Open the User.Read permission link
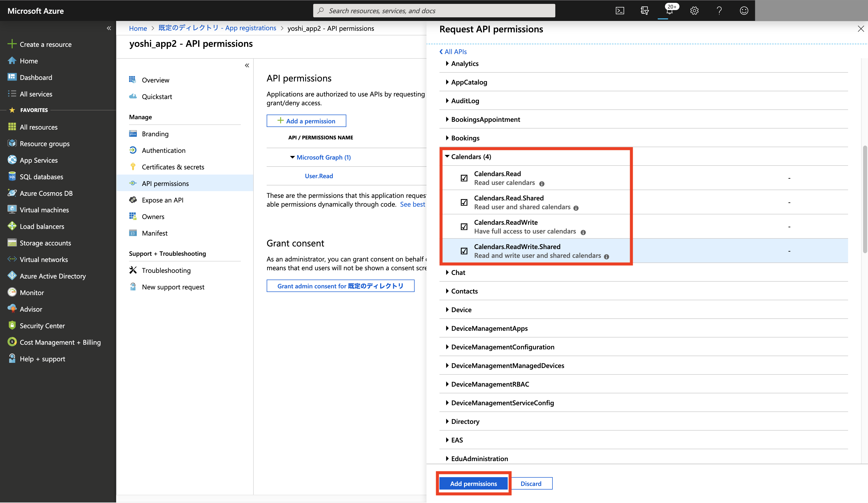The width and height of the screenshot is (868, 503). coord(319,176)
